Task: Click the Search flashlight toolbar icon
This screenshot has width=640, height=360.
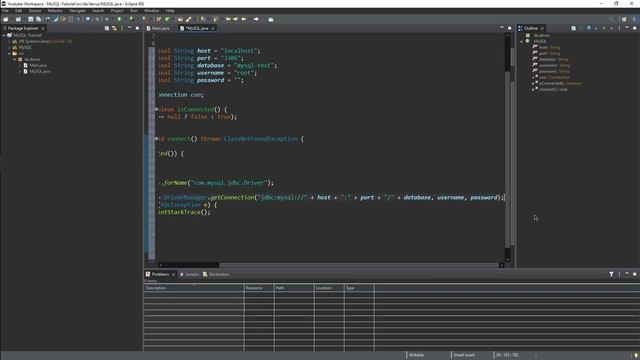Action: coord(189,19)
